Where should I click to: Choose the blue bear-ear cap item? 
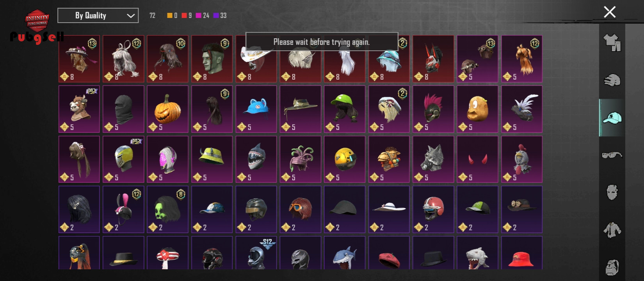tap(256, 109)
